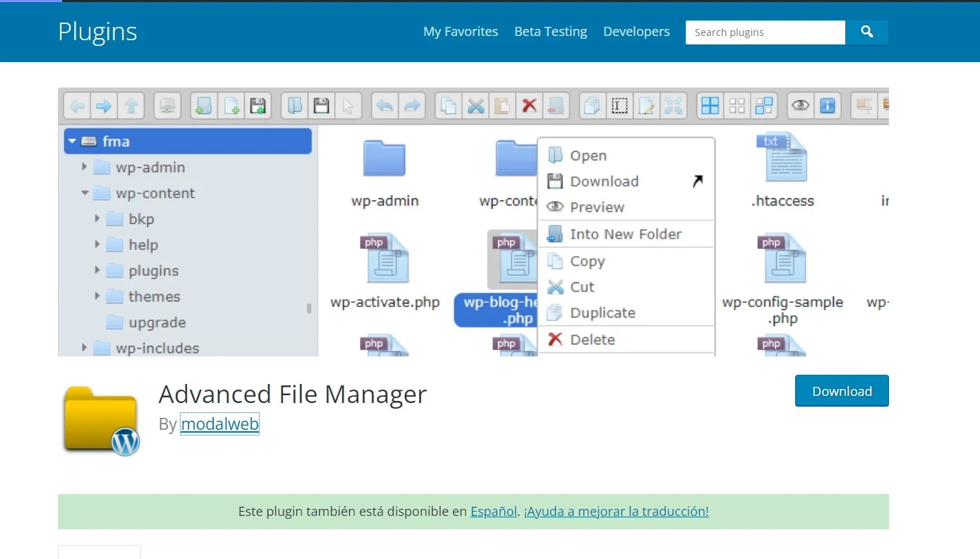980x559 pixels.
Task: Click the cut scissors toolbar icon
Action: pyautogui.click(x=476, y=106)
